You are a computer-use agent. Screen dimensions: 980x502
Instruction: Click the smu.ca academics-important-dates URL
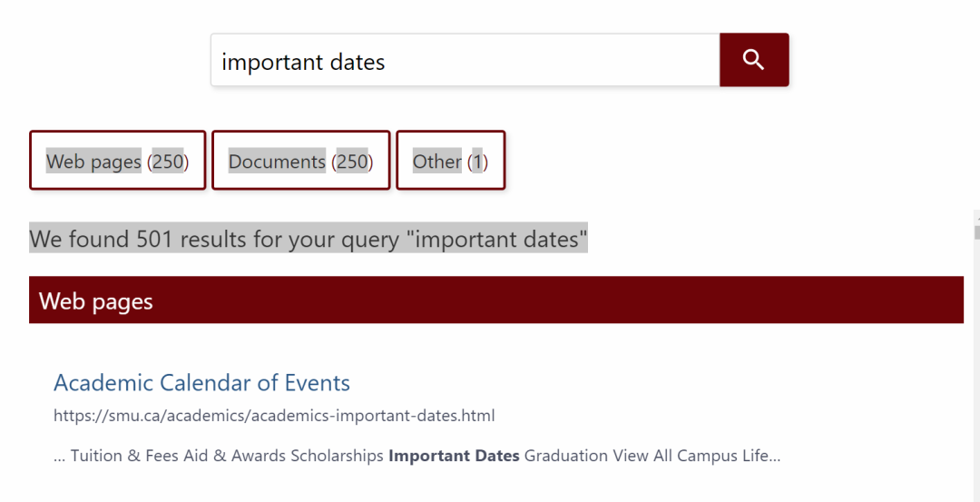point(274,416)
